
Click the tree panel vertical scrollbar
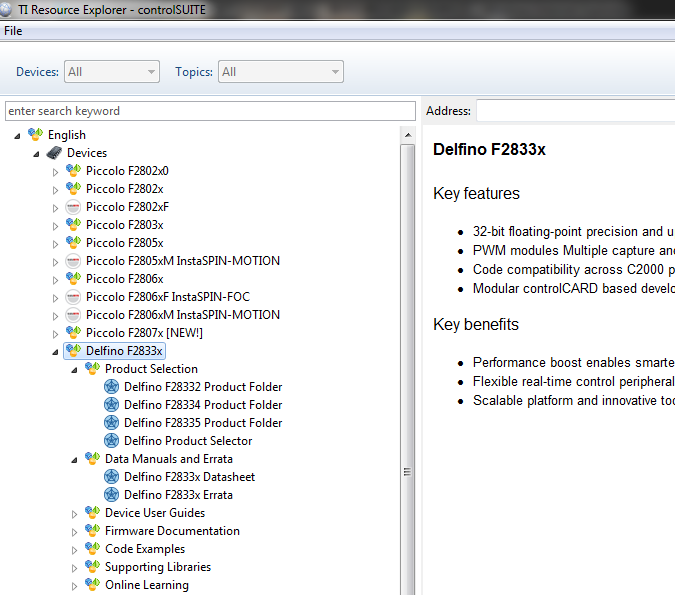coord(408,369)
